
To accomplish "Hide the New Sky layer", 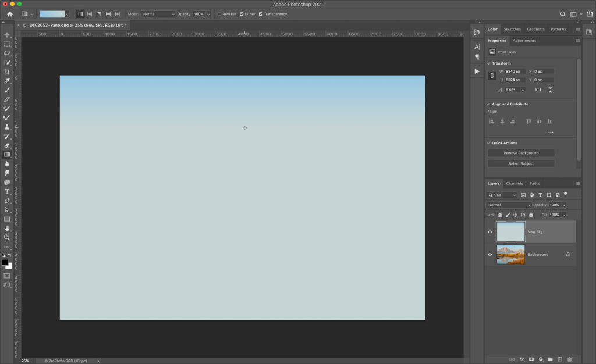I will coord(490,232).
